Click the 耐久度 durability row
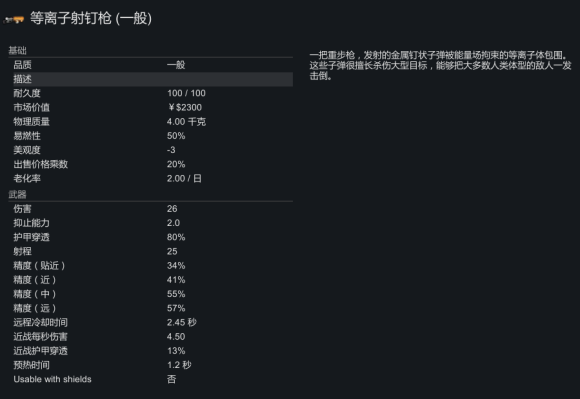This screenshot has height=399, width=580. click(x=151, y=93)
